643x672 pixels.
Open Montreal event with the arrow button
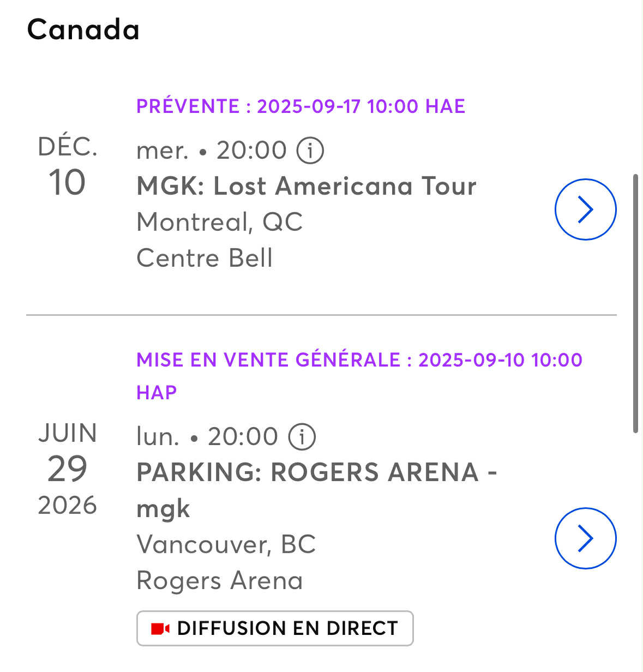pos(585,209)
